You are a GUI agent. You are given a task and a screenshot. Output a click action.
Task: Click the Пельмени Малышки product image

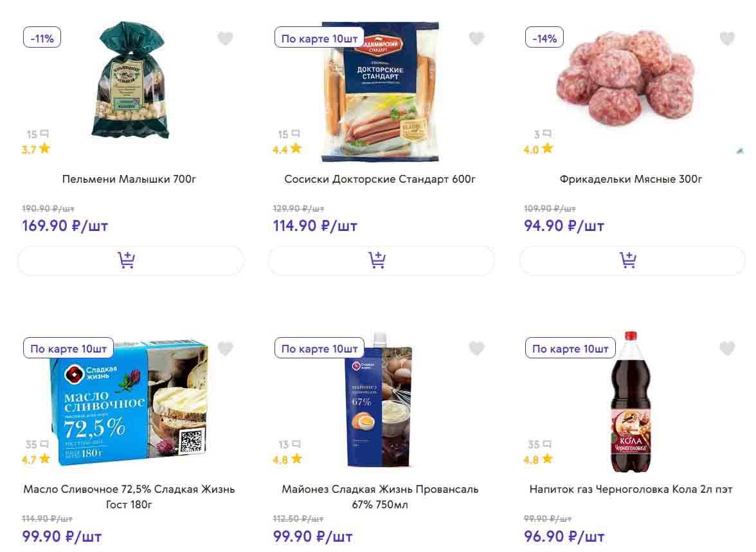[x=130, y=80]
